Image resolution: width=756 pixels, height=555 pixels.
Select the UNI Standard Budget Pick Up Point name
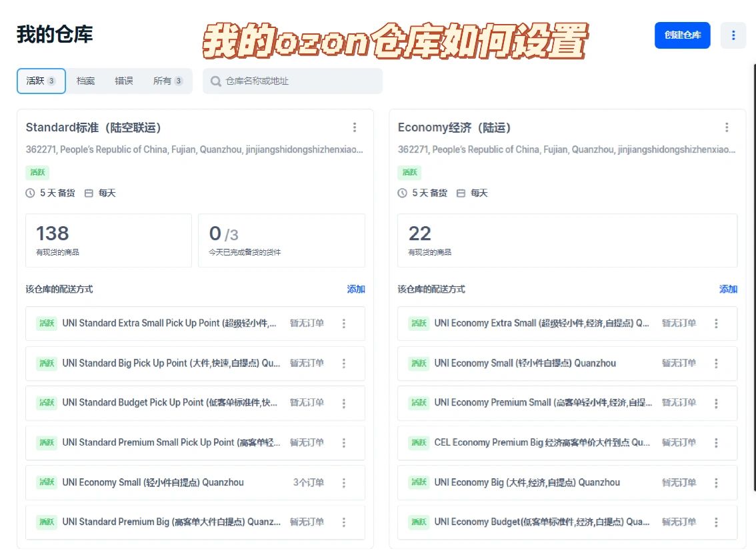pos(170,403)
